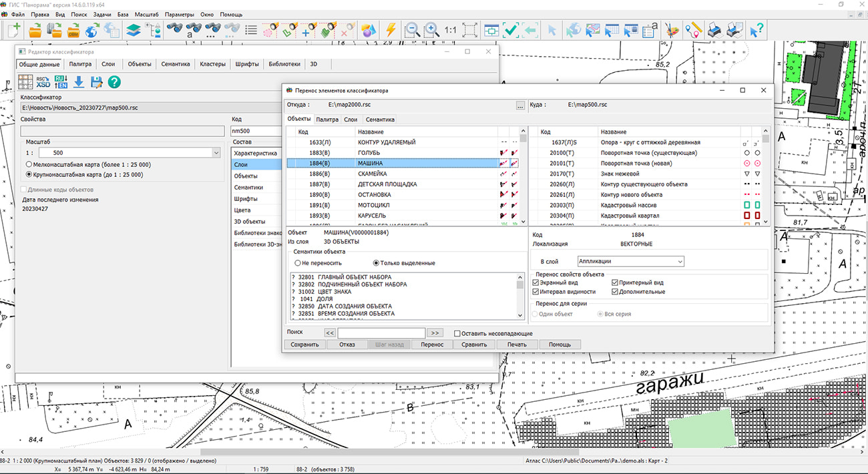Click flashlight with blue plus icon
The width and height of the screenshot is (868, 474).
(x=308, y=30)
